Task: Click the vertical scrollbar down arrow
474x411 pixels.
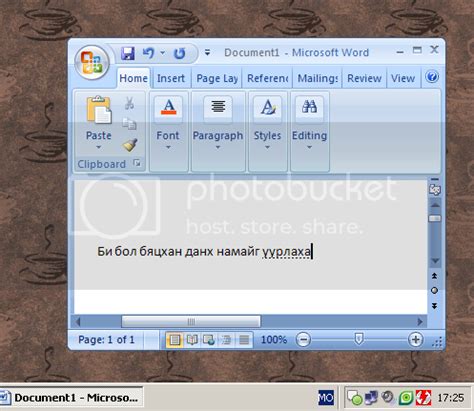Action: [x=435, y=260]
